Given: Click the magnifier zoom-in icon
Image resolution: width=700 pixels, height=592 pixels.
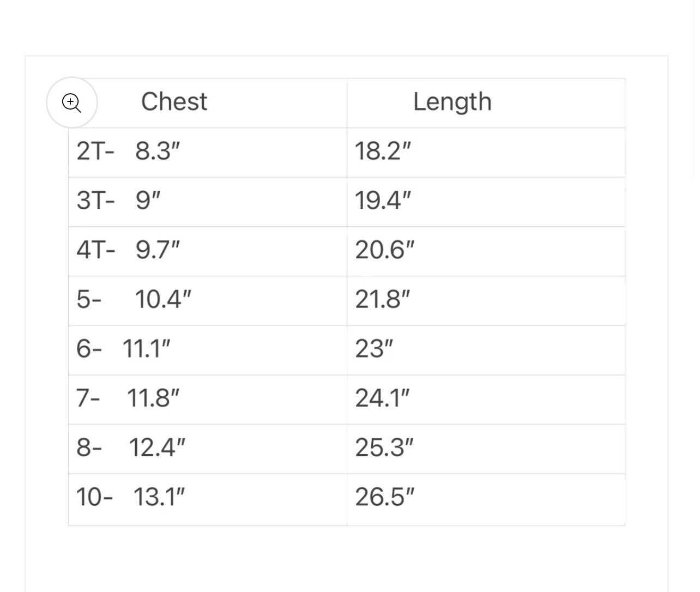Looking at the screenshot, I should (x=71, y=102).
